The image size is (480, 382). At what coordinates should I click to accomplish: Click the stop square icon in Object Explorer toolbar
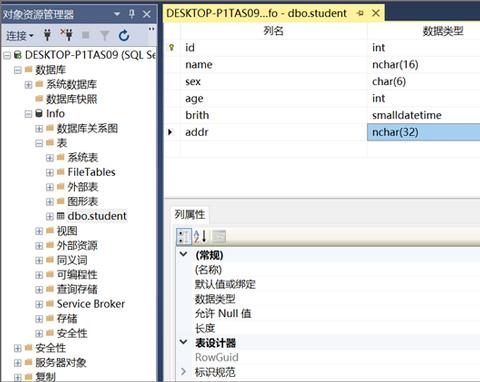tap(86, 35)
